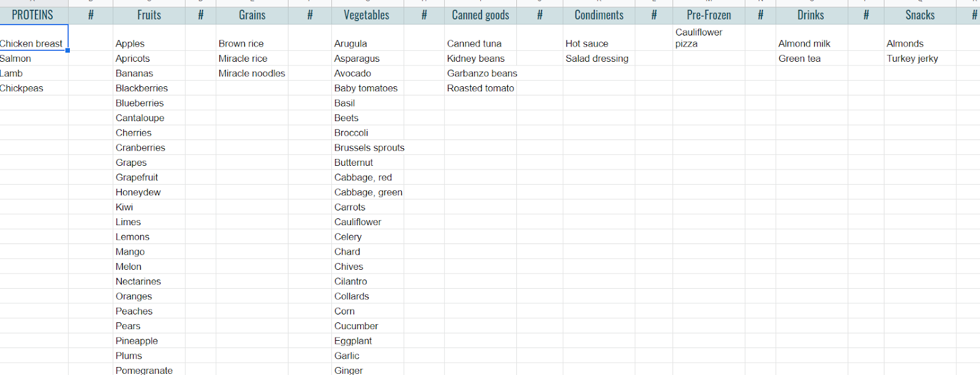Select the Grains header cell
This screenshot has height=375, width=980.
[x=252, y=15]
